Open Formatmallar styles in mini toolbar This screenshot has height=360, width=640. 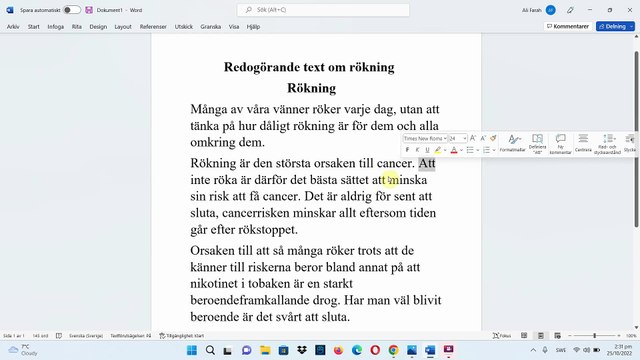pos(512,143)
